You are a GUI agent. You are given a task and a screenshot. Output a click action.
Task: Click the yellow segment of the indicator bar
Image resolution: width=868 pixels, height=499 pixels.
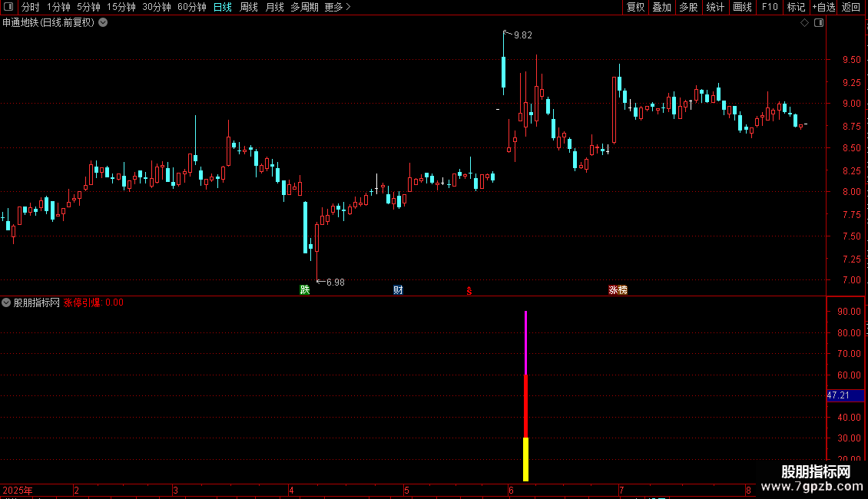pos(526,459)
